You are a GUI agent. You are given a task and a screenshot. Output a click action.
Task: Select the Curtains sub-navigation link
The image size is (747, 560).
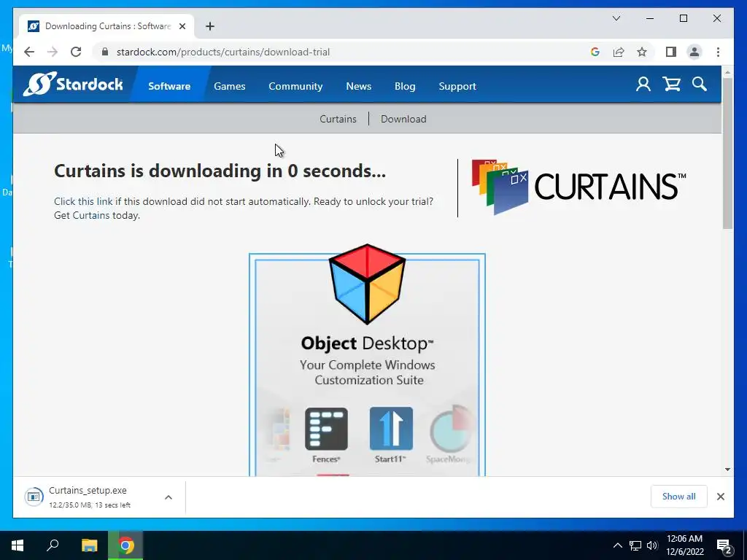pyautogui.click(x=338, y=119)
